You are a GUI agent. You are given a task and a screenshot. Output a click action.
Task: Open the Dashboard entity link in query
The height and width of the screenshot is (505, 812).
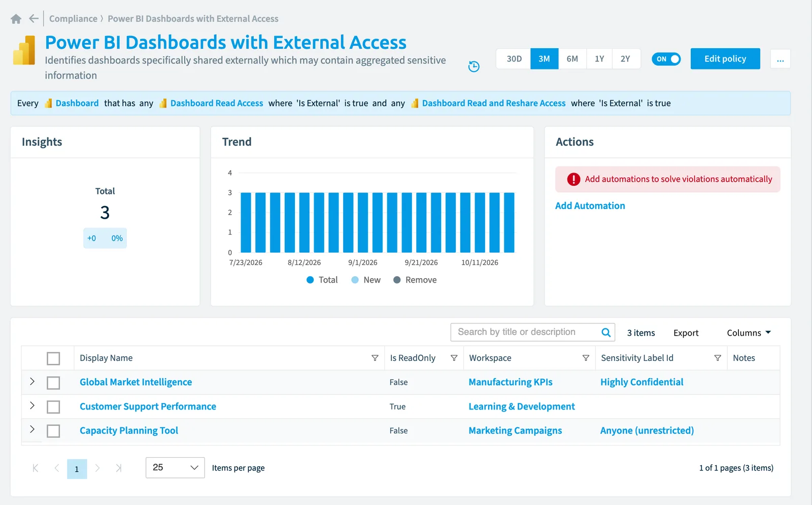(x=77, y=103)
